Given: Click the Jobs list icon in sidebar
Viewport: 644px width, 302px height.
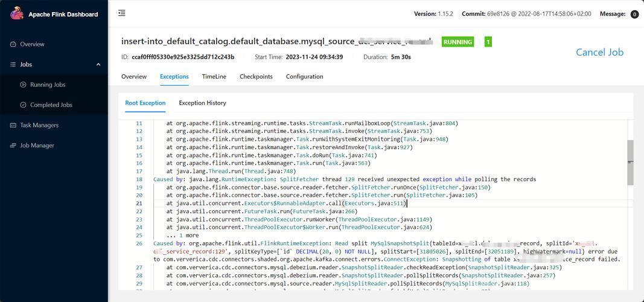Looking at the screenshot, I should [x=13, y=65].
